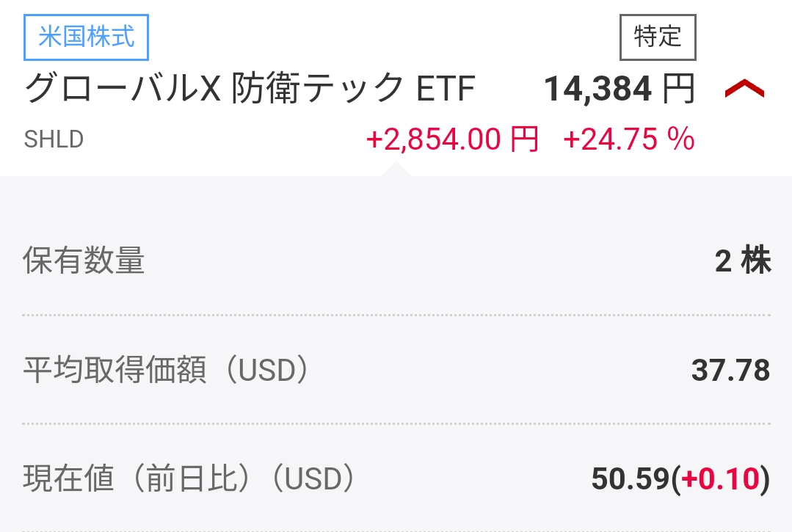Tap the 米国株式 category tag

point(87,37)
